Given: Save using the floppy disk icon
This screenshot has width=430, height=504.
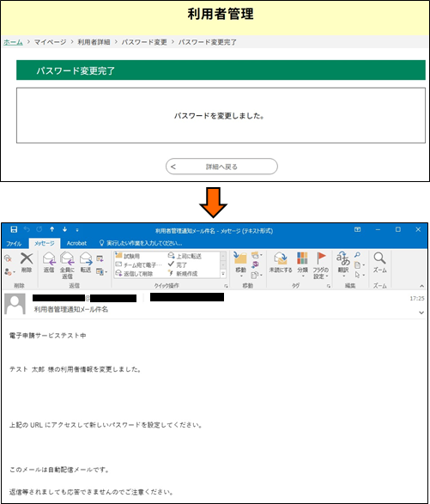Looking at the screenshot, I should pos(14,229).
